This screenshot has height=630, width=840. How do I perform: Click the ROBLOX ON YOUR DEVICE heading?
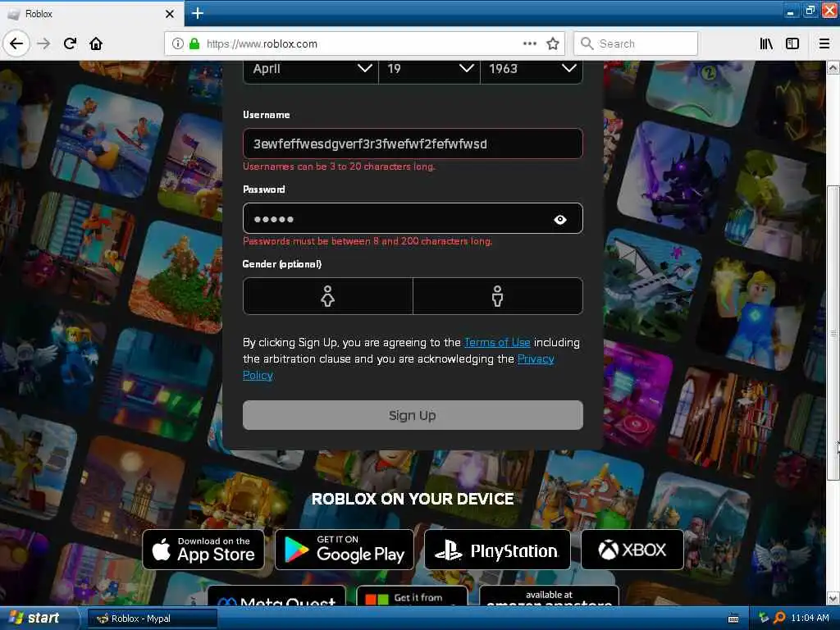413,499
